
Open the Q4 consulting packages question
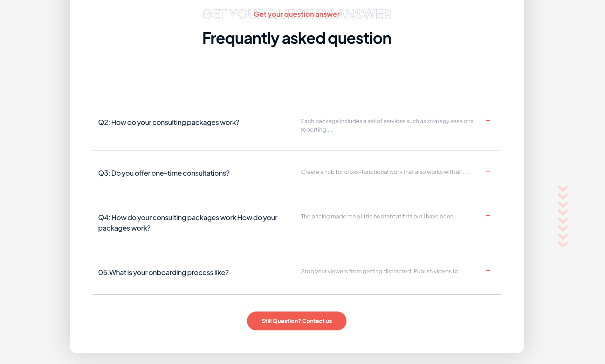(188, 223)
